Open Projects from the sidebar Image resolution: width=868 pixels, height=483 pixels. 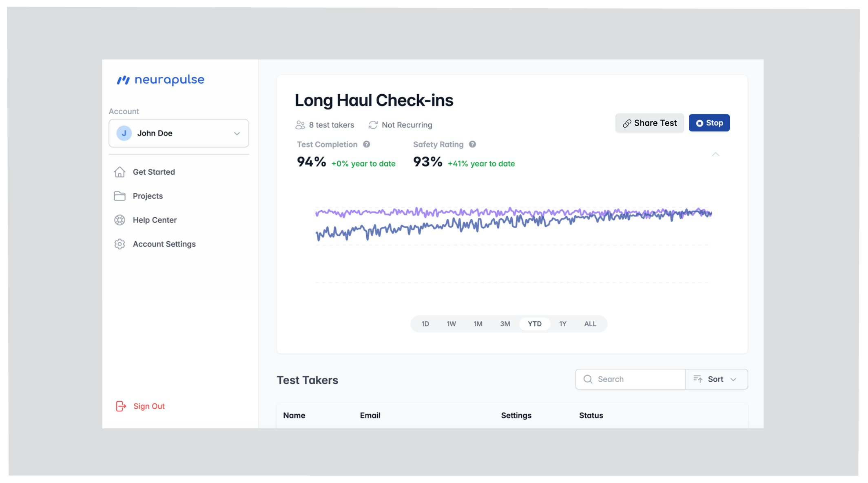coord(148,196)
